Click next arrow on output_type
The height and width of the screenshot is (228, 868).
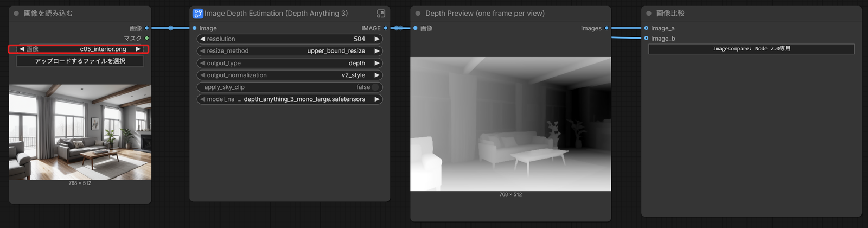[x=377, y=63]
